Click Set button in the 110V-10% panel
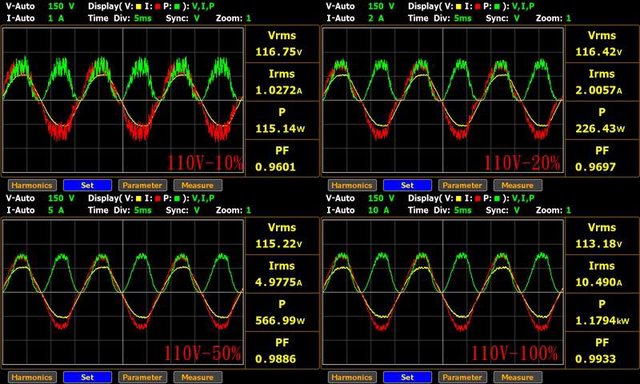Screen dimensions: 640x384 87,185
